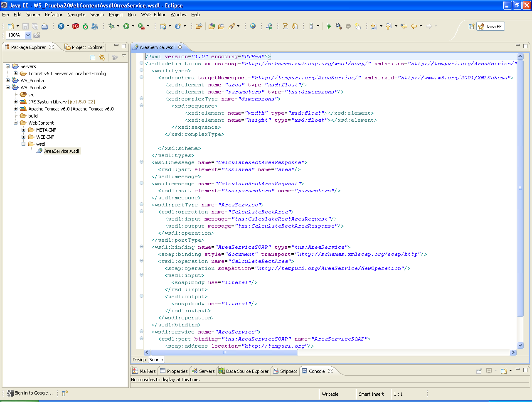Click the Open Console icon in Console view
532x402 pixels.
(x=503, y=371)
